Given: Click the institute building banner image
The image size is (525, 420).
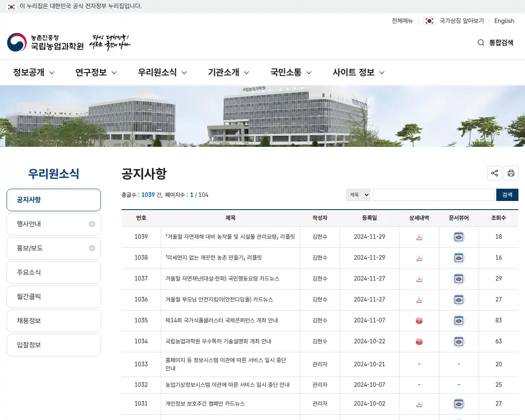Looking at the screenshot, I should pos(262,116).
